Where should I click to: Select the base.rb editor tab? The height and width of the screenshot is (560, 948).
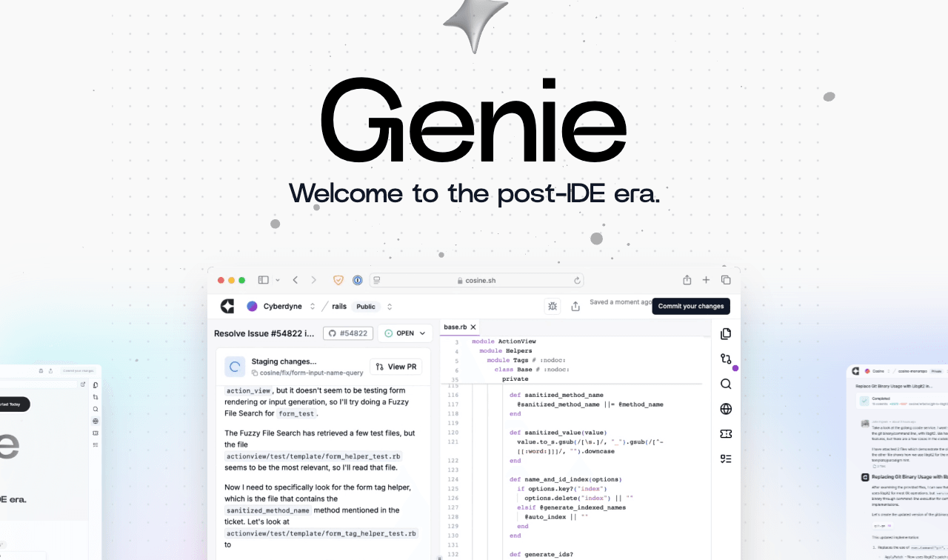point(461,327)
